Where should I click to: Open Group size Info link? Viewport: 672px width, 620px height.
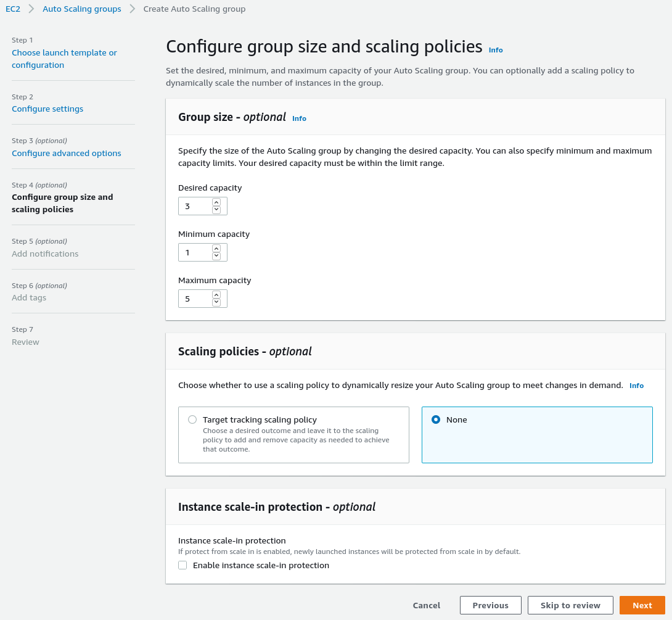[x=299, y=118]
